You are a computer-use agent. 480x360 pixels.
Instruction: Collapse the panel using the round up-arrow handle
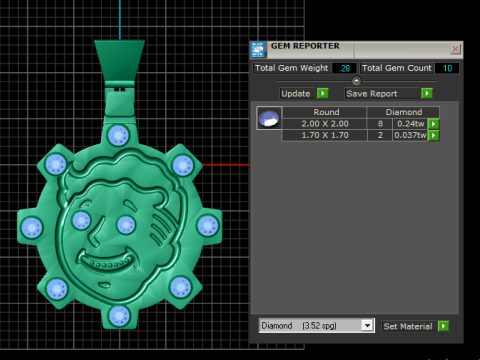[356, 81]
